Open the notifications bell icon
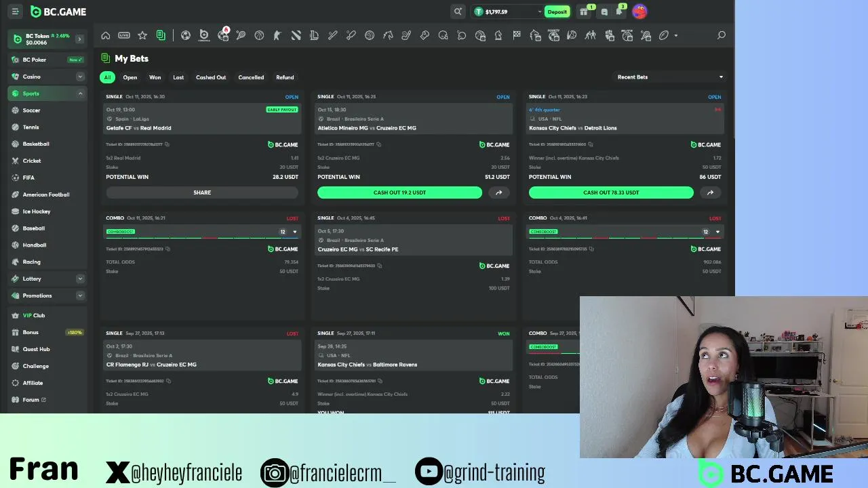Image resolution: width=868 pixels, height=488 pixels. click(619, 12)
